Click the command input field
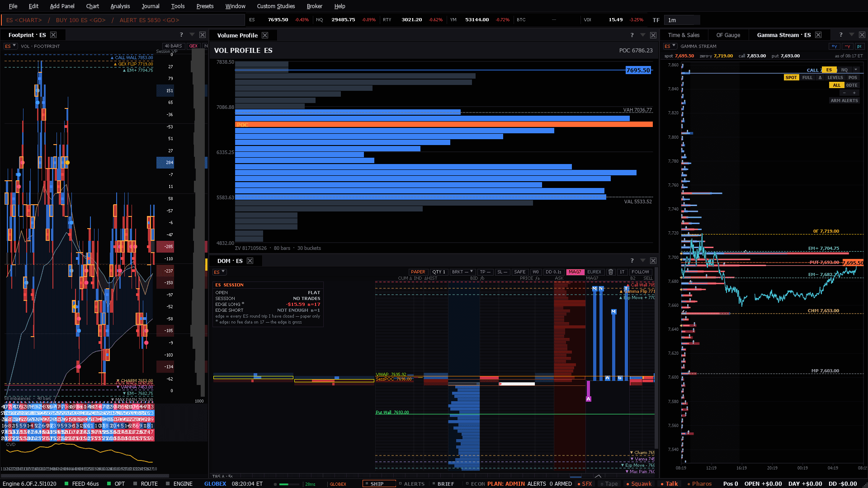Image resolution: width=868 pixels, height=488 pixels. pos(123,20)
